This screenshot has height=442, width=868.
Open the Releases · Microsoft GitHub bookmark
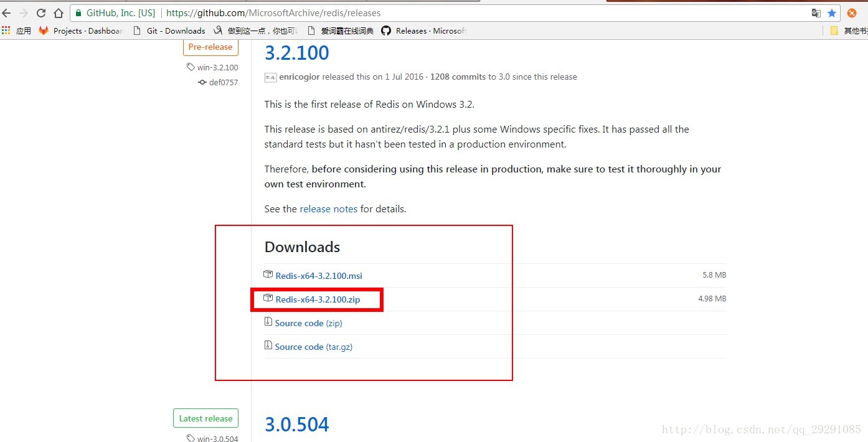(423, 31)
